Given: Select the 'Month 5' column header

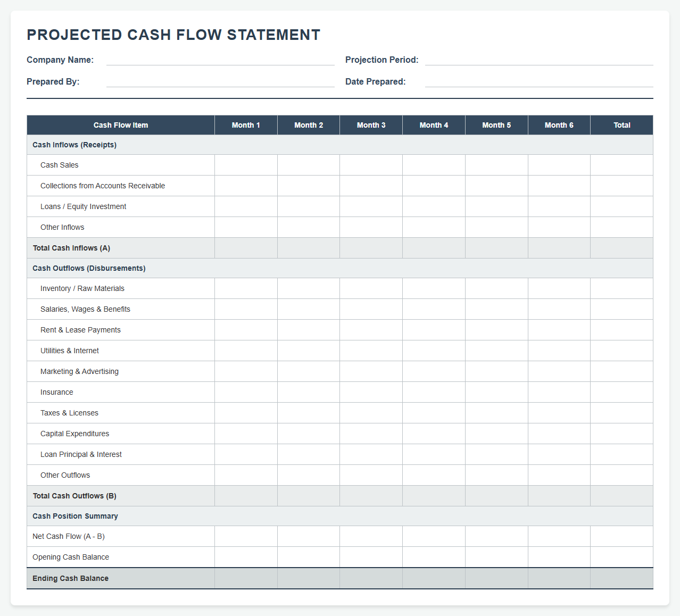Looking at the screenshot, I should click(x=496, y=125).
